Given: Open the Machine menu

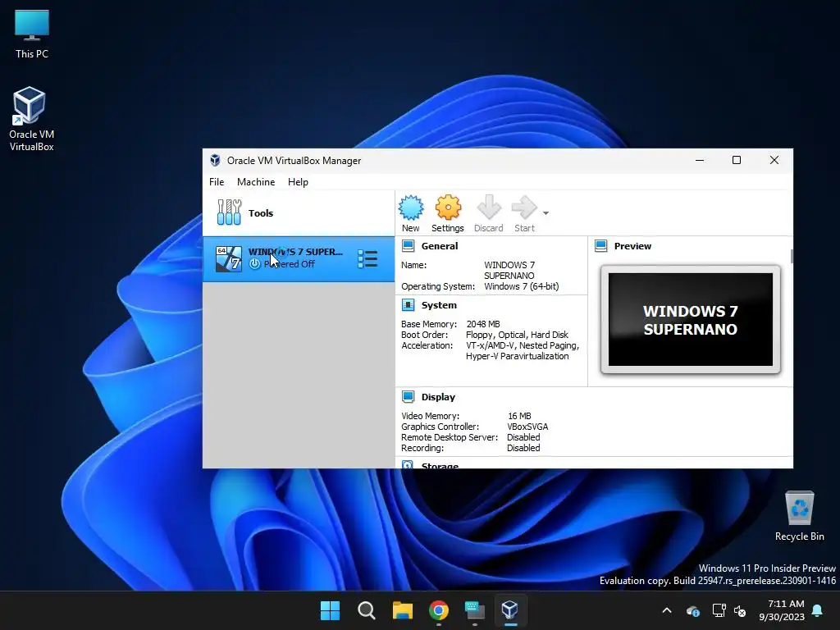Looking at the screenshot, I should (x=256, y=182).
